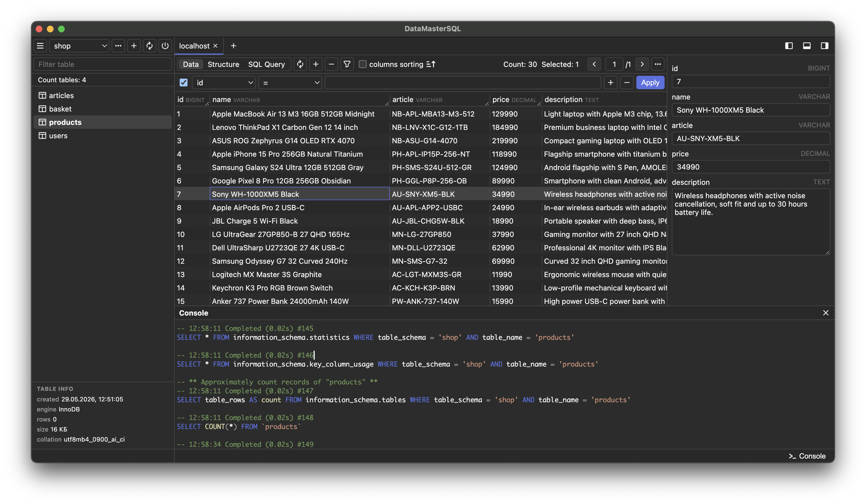866x504 pixels.
Task: Click the description column header
Action: (x=604, y=100)
